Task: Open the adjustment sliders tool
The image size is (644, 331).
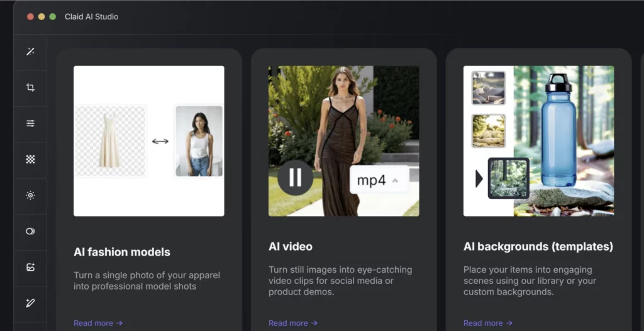Action: pyautogui.click(x=30, y=124)
